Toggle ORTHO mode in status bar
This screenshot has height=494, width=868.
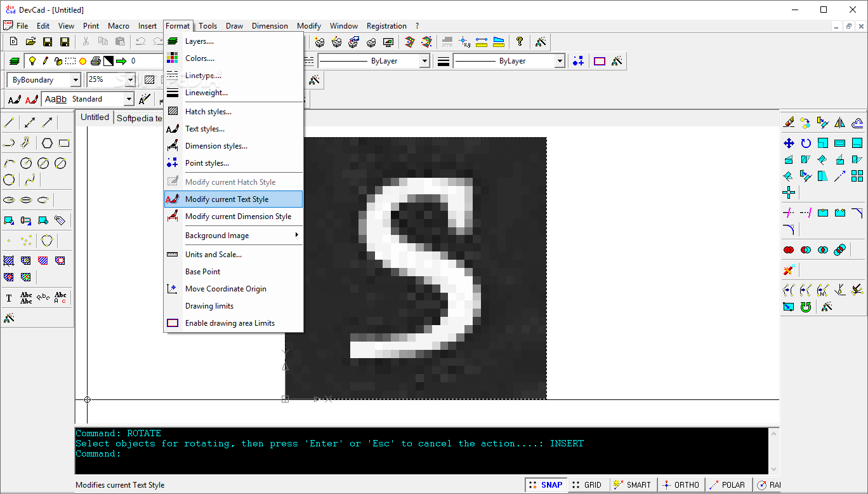681,484
